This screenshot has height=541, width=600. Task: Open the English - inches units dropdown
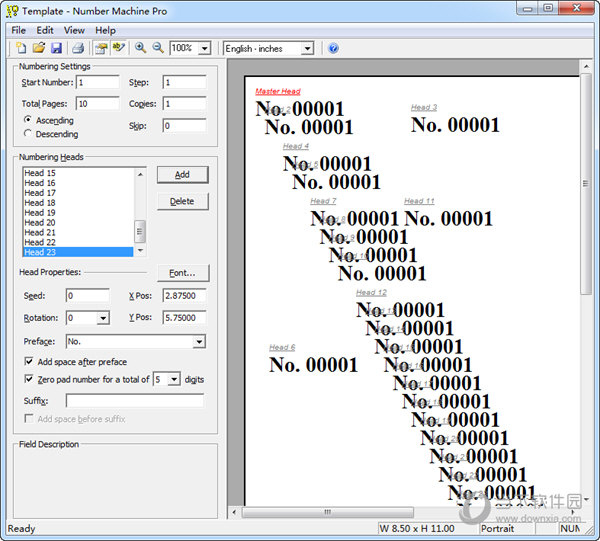[307, 49]
